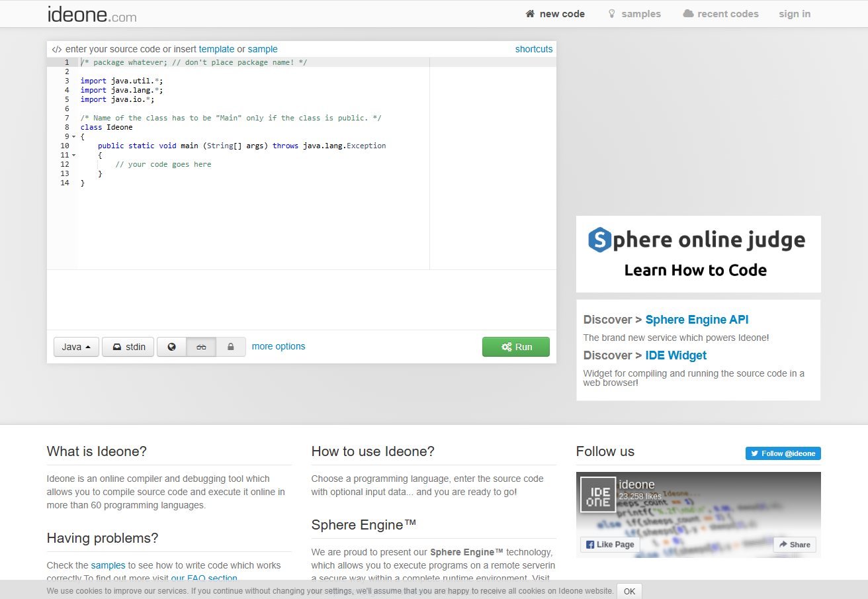Viewport: 868px width, 599px height.
Task: Click the more options link
Action: pyautogui.click(x=279, y=346)
